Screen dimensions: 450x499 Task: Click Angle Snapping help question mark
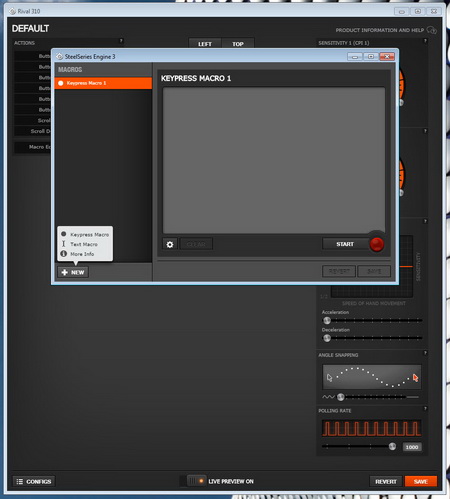(425, 353)
